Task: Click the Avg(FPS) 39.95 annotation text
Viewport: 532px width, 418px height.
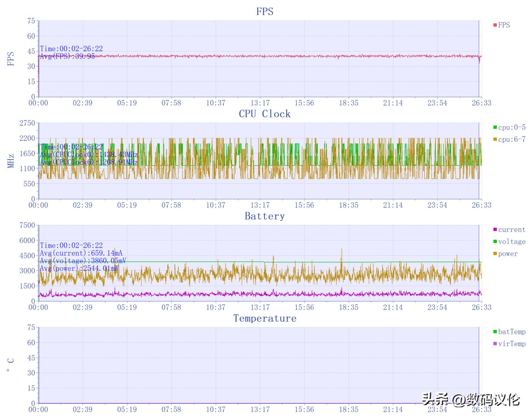Action: 68,57
